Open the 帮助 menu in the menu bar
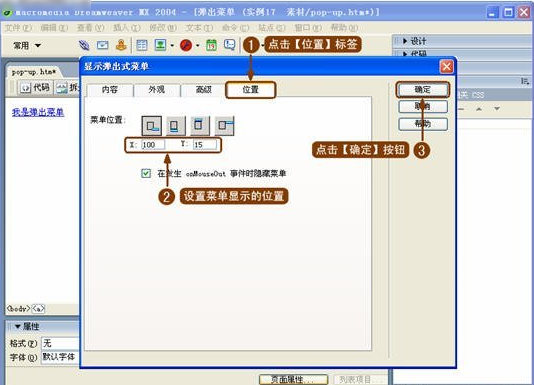This screenshot has width=534, height=385. (344, 28)
